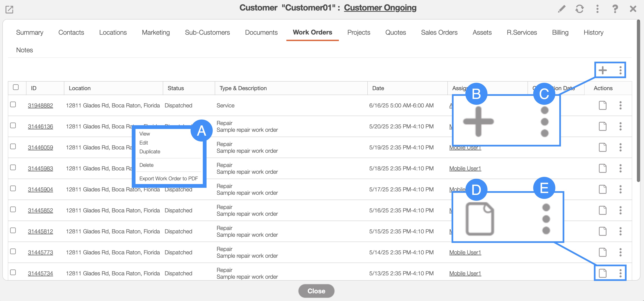Click the Customer Ongoing status link
644x301 pixels.
tap(380, 8)
